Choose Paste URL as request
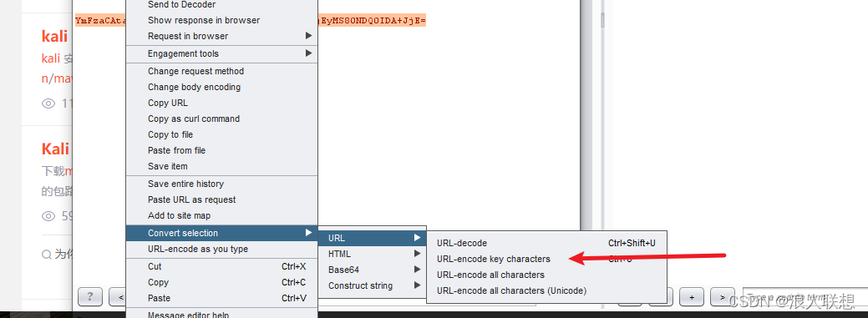The width and height of the screenshot is (868, 318). [x=222, y=199]
